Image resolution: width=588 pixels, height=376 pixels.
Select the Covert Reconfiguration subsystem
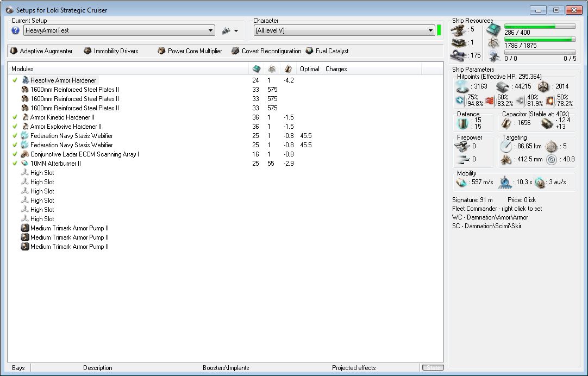266,51
